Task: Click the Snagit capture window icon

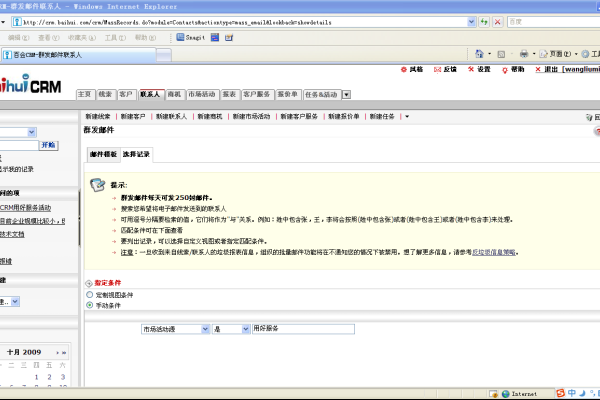Action: click(215, 37)
